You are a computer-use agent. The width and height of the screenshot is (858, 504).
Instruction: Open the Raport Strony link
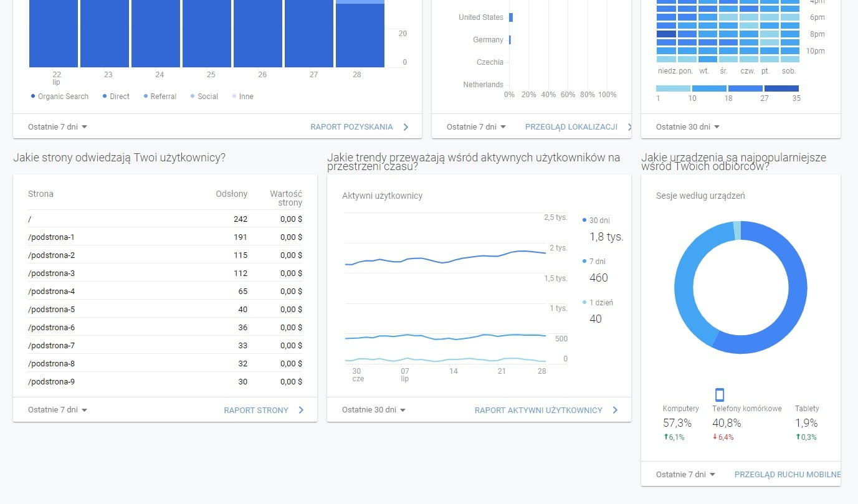[x=256, y=410]
